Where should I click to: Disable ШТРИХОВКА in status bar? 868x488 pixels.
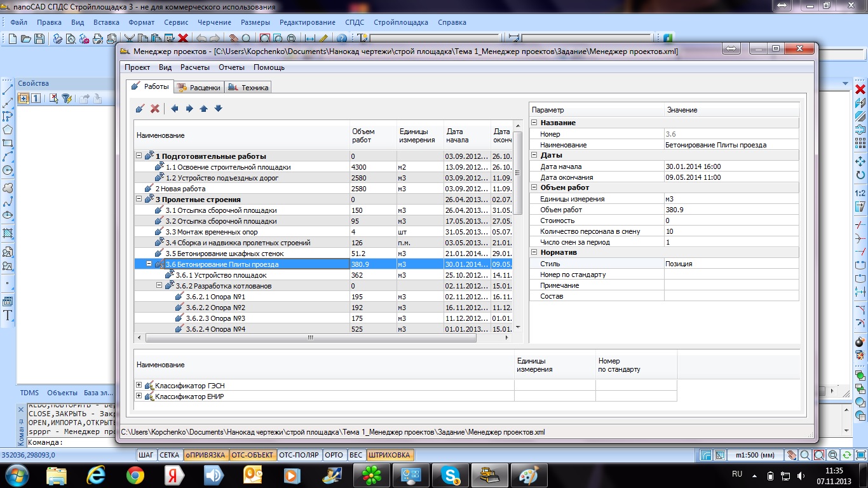point(390,455)
